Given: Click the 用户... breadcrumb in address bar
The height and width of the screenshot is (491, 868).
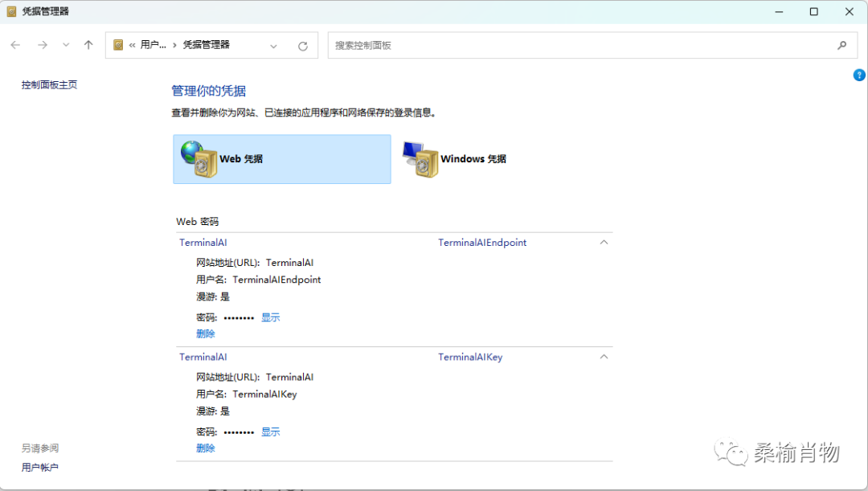Looking at the screenshot, I should (x=153, y=45).
